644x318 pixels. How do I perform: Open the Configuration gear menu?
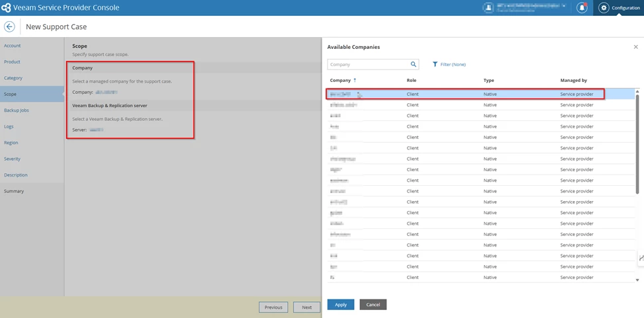click(618, 8)
